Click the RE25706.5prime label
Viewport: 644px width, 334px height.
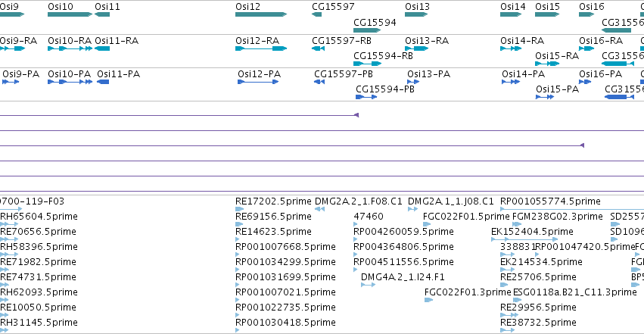[538, 277]
